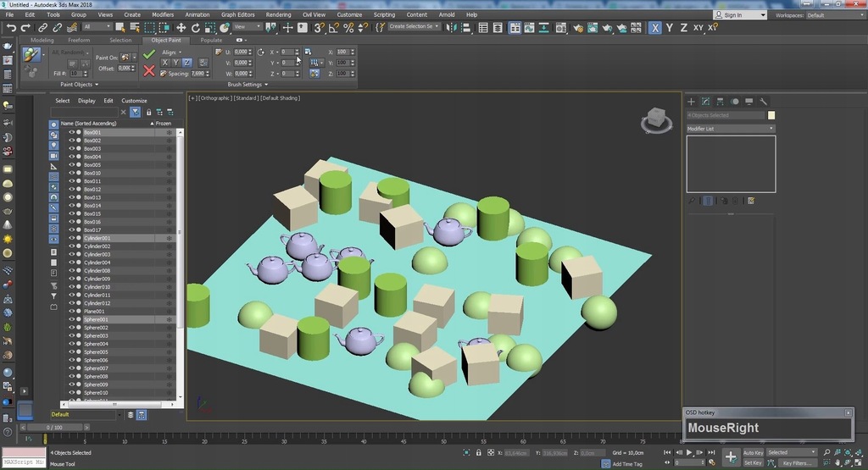Viewport: 868px width, 470px height.
Task: Toggle visibility eye for Box001
Action: click(71, 132)
